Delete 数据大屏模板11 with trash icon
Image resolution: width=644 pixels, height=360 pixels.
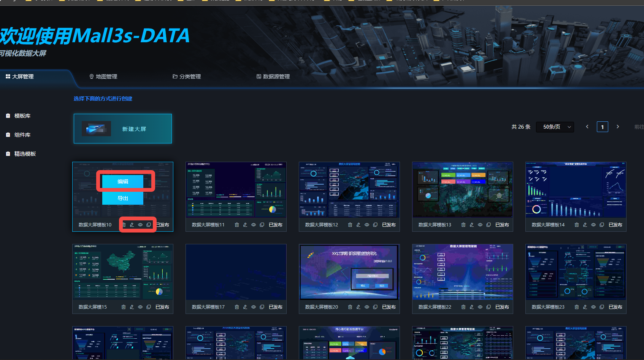tap(237, 225)
